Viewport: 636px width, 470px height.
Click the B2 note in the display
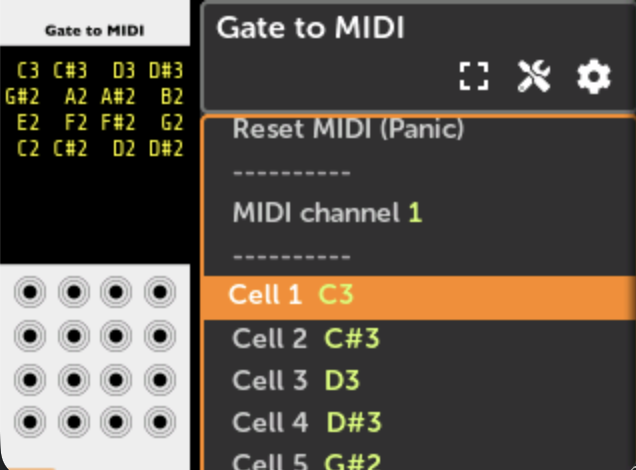click(x=172, y=97)
